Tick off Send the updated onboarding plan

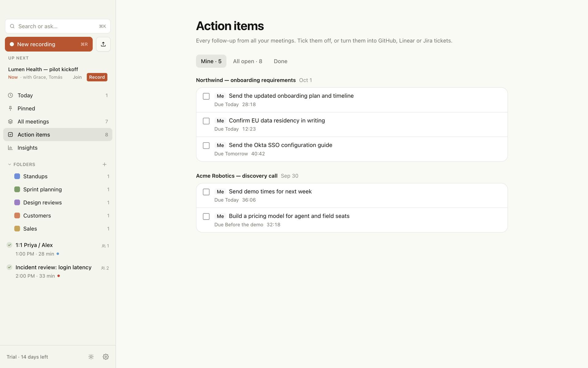206,96
